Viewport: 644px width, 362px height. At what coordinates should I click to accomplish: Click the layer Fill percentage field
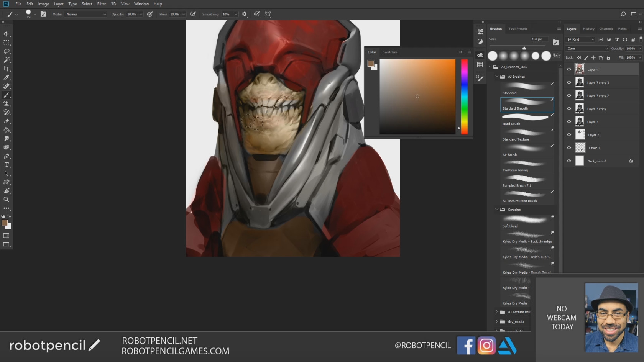[631, 57]
